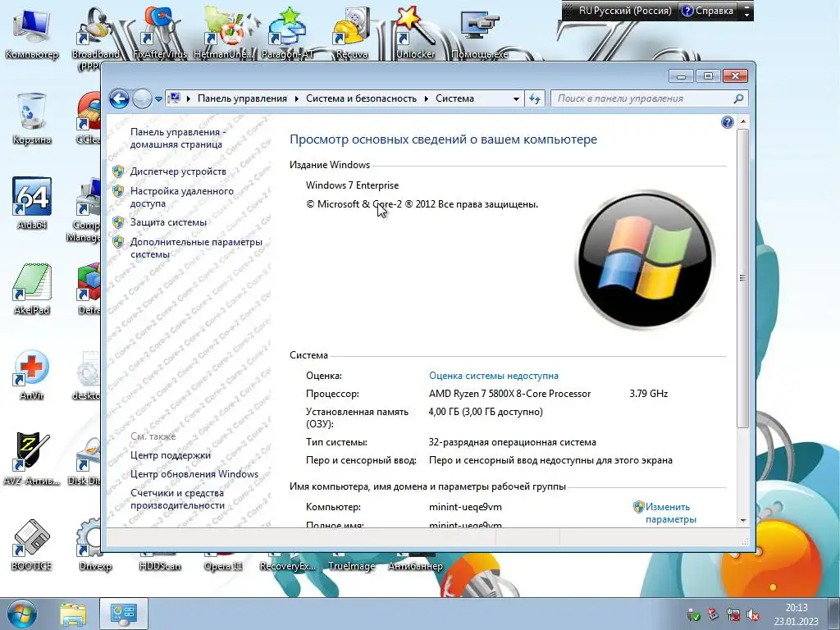Expand the root breadcrumb arrow before Панель управления
This screenshot has width=840, height=630.
click(x=188, y=99)
